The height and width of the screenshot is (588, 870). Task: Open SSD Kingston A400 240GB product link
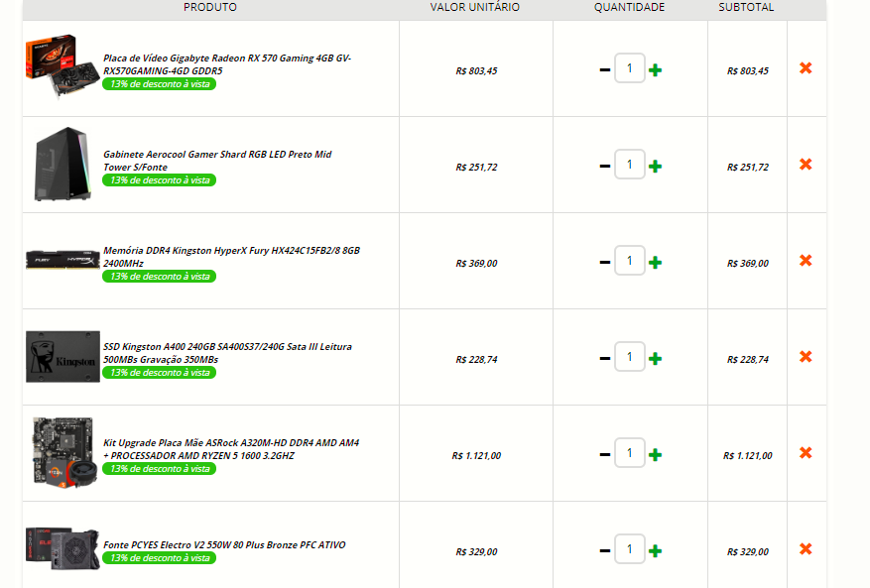[227, 353]
